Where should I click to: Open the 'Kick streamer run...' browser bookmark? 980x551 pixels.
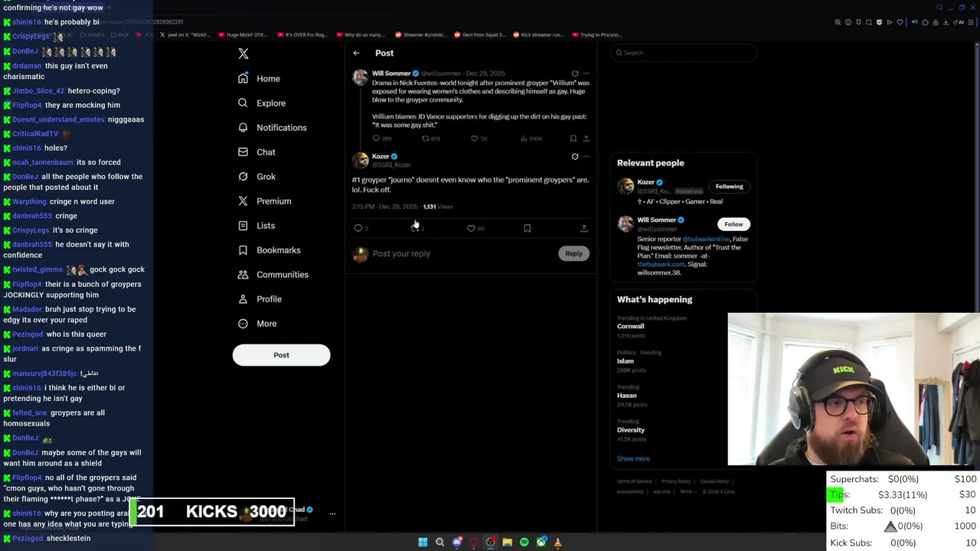coord(538,34)
